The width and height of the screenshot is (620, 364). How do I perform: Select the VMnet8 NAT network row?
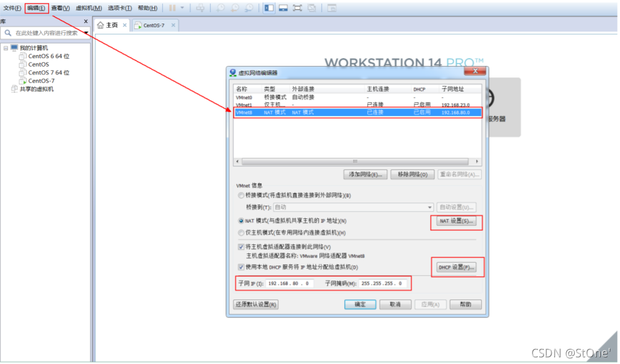coord(357,112)
